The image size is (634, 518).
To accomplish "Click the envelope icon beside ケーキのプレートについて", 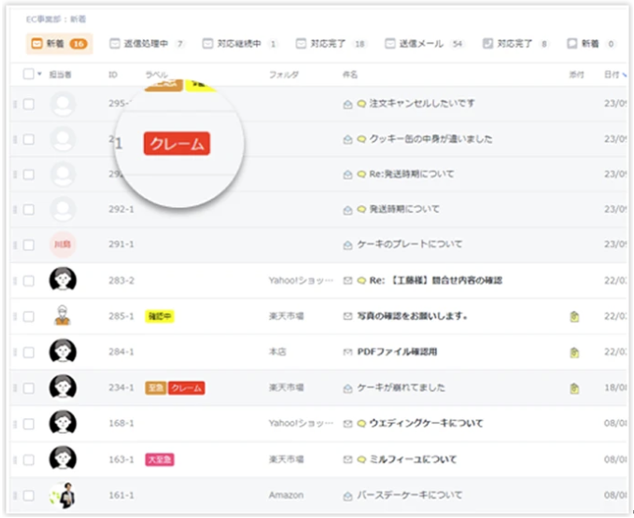I will [347, 245].
